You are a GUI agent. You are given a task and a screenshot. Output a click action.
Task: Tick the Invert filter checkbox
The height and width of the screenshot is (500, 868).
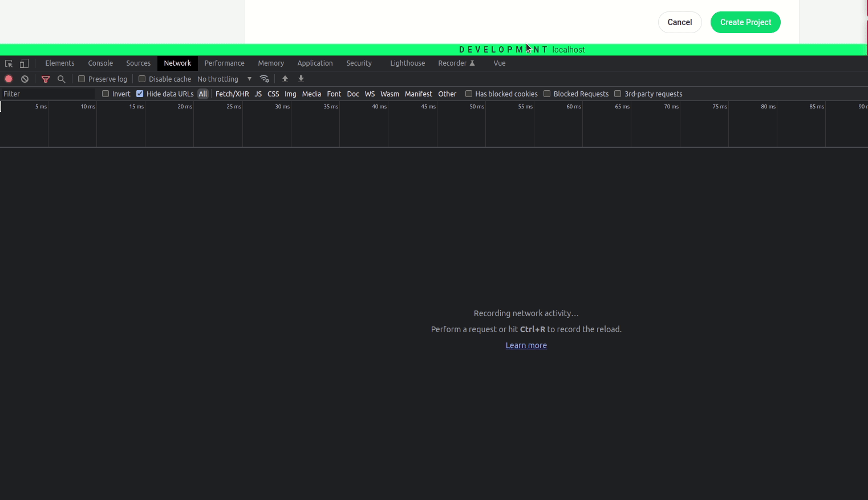pyautogui.click(x=106, y=94)
